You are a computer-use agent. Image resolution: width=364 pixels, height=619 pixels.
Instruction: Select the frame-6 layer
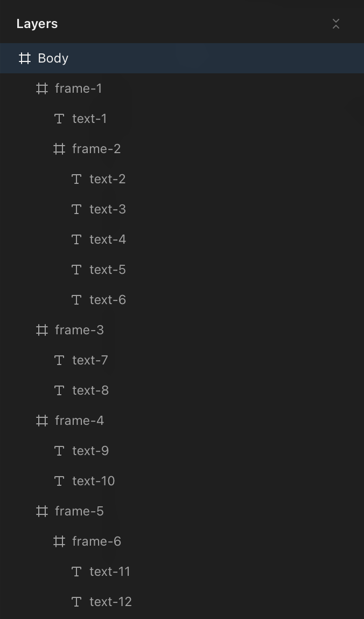96,541
